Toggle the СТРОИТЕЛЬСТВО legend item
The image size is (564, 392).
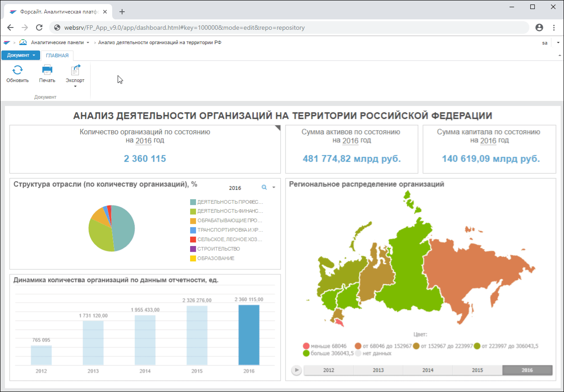(215, 249)
